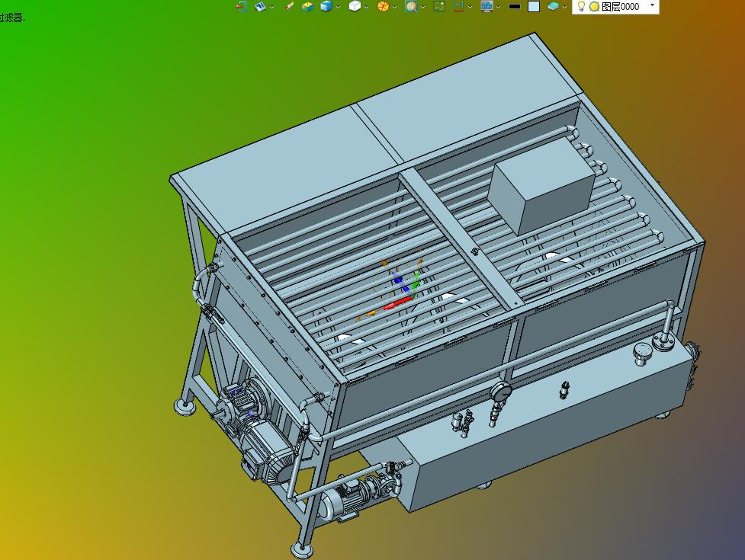Select the red measure tool icon

tap(458, 6)
